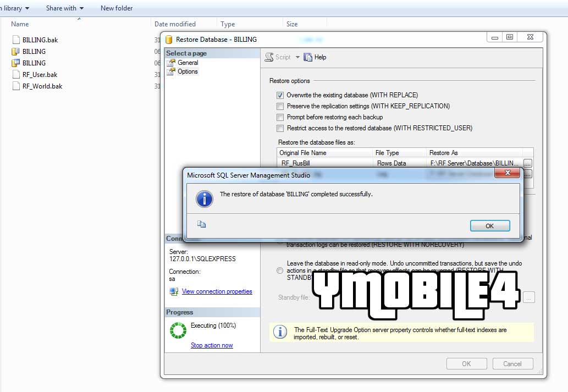Click the green progress spinner icon
Screen dimensions: 568x392
(x=178, y=330)
